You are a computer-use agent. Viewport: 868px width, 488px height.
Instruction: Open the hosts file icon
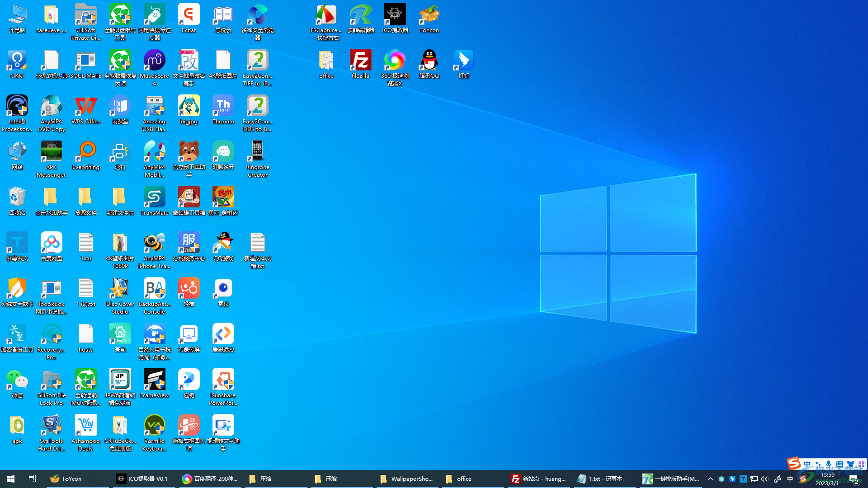point(86,338)
